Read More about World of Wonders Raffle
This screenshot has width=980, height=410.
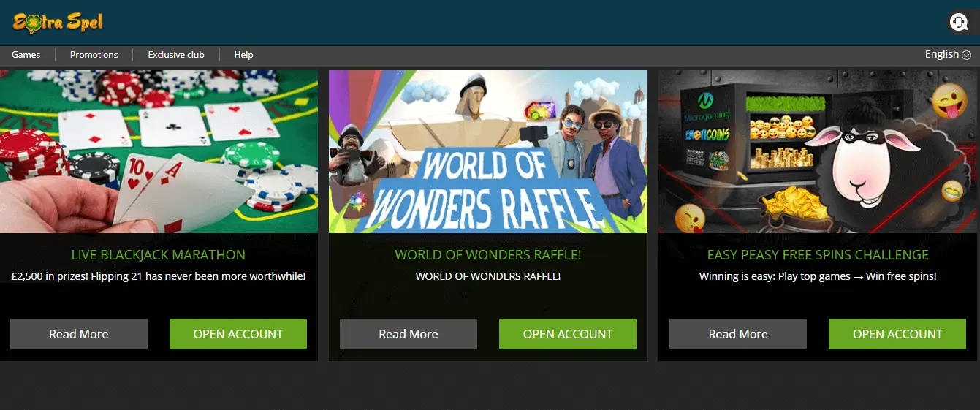click(409, 334)
